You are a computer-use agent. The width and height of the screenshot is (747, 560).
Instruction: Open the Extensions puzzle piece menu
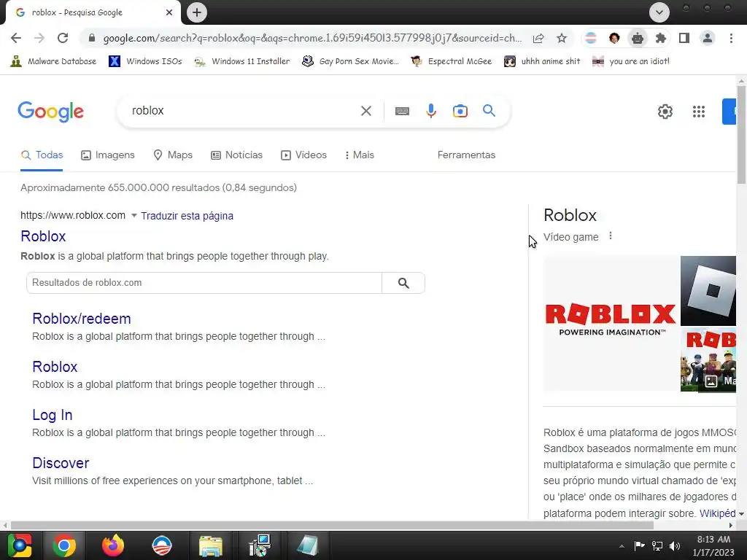[x=661, y=38]
